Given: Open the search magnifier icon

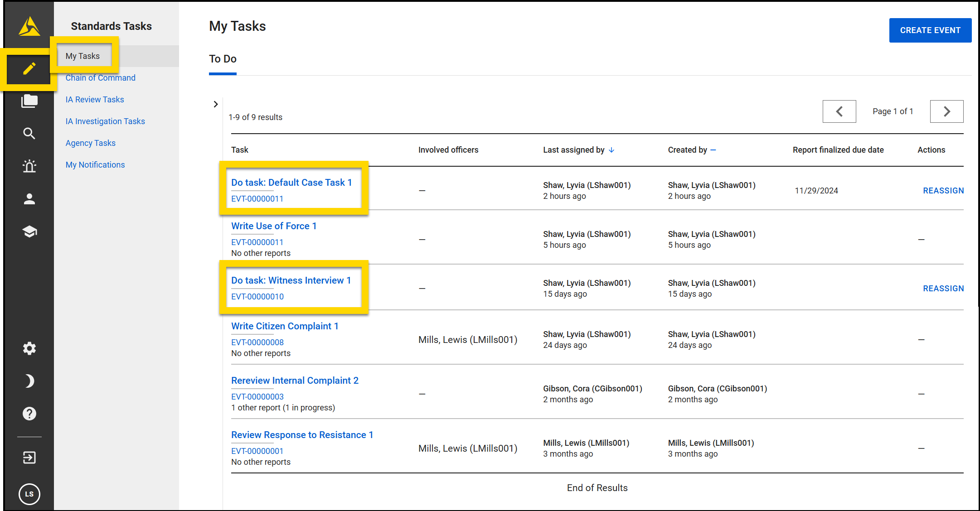Looking at the screenshot, I should pos(29,134).
